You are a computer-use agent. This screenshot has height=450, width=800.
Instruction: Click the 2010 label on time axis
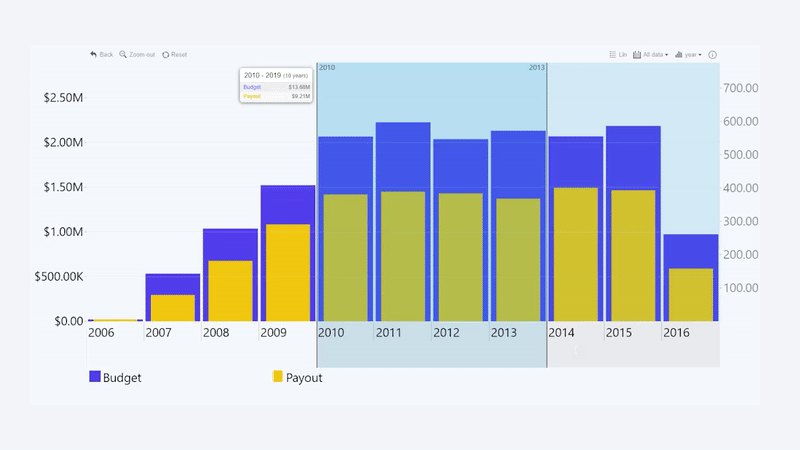point(331,333)
